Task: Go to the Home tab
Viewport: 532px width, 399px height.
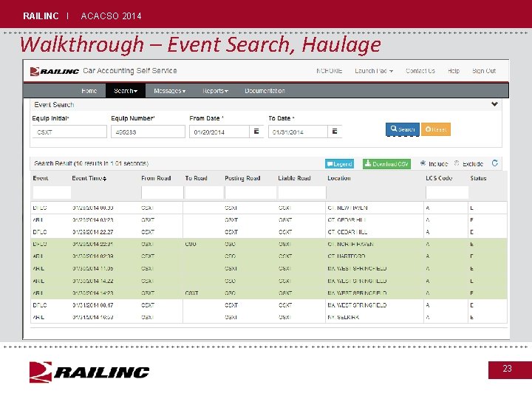Action: pyautogui.click(x=89, y=91)
